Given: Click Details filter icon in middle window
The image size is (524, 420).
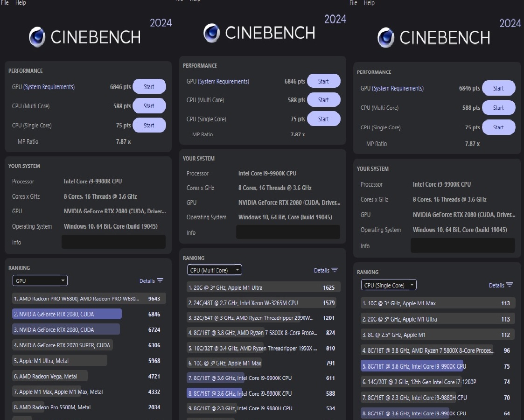Looking at the screenshot, I should coord(335,270).
